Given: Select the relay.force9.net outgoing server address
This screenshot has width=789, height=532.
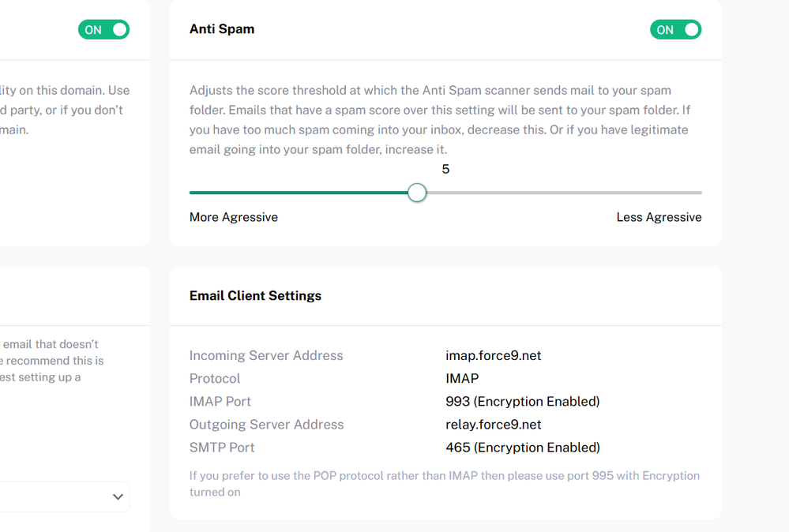Looking at the screenshot, I should pos(494,425).
